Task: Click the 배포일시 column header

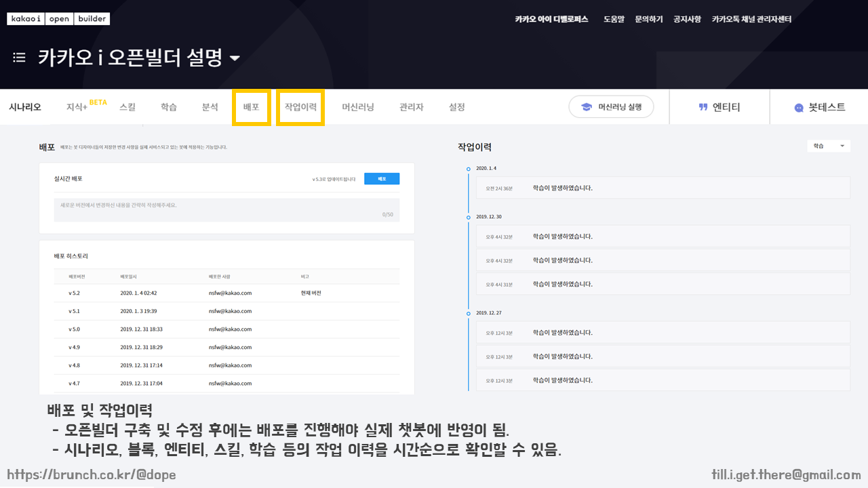Action: point(128,277)
